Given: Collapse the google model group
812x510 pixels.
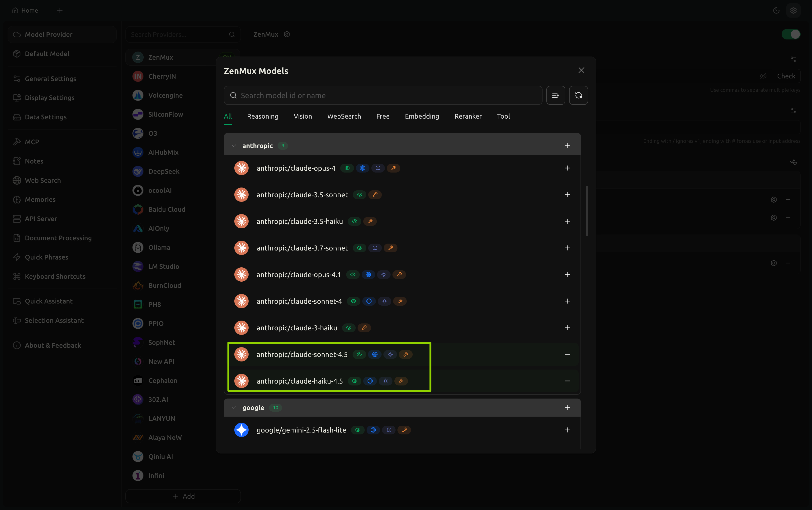Looking at the screenshot, I should pos(233,408).
